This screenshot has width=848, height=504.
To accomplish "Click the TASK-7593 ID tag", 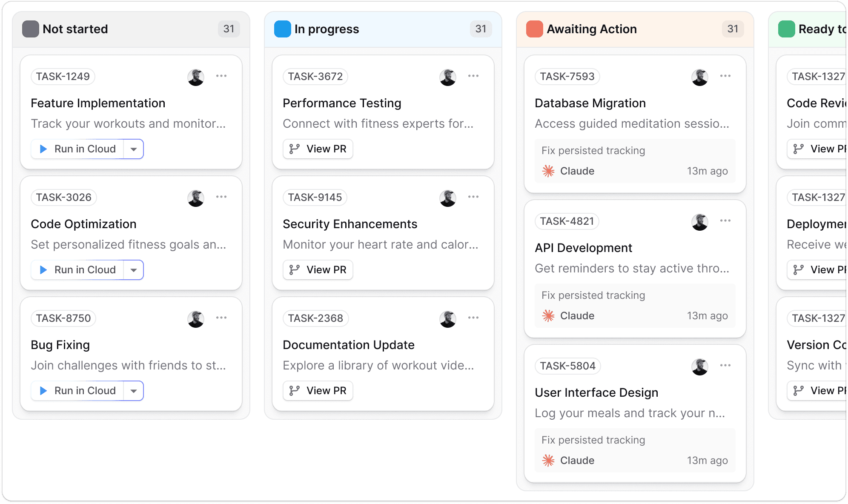I will [567, 77].
